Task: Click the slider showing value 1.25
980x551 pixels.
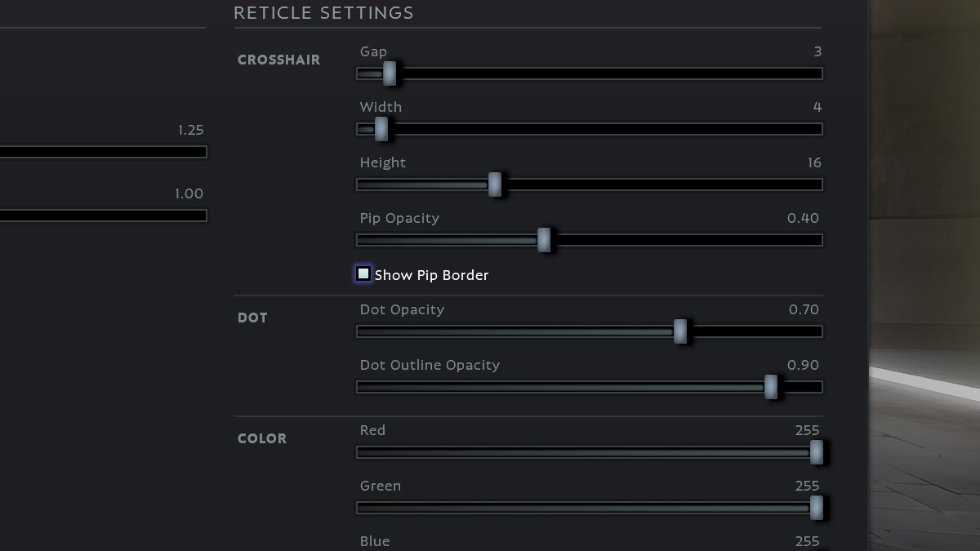Action: click(x=104, y=151)
